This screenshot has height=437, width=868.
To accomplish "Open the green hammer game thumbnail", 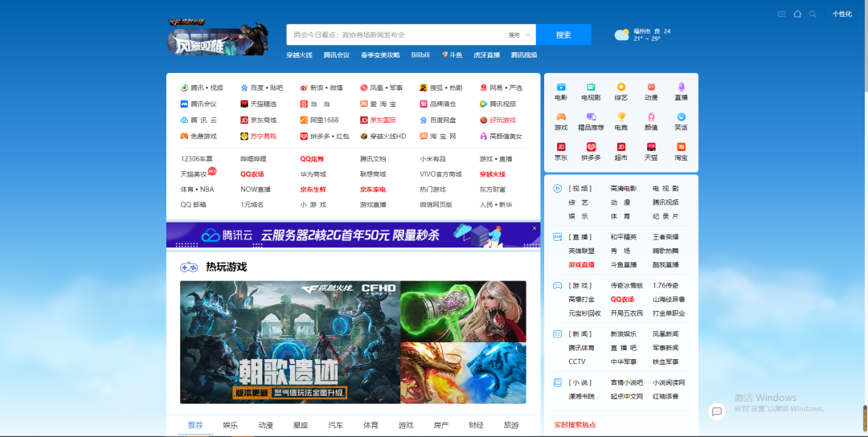I will 464,312.
